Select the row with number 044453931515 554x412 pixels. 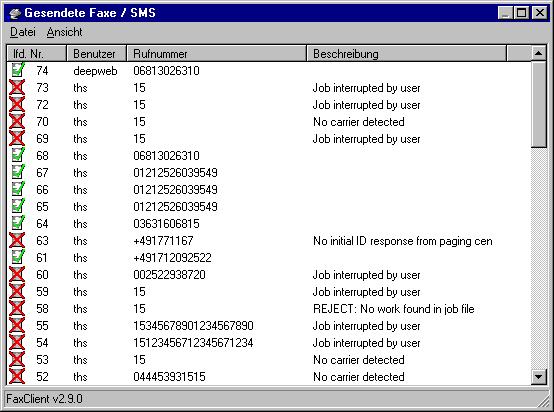point(269,377)
